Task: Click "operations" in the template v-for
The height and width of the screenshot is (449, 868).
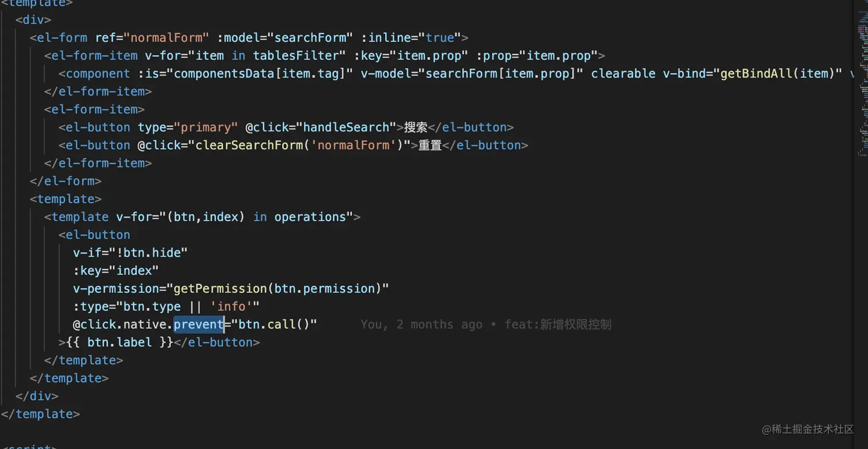Action: (311, 217)
